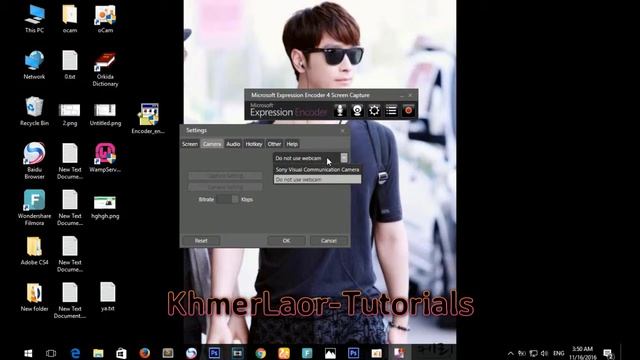Switch to the Screen tab in Settings
Image resolution: width=640 pixels, height=360 pixels.
pos(190,144)
